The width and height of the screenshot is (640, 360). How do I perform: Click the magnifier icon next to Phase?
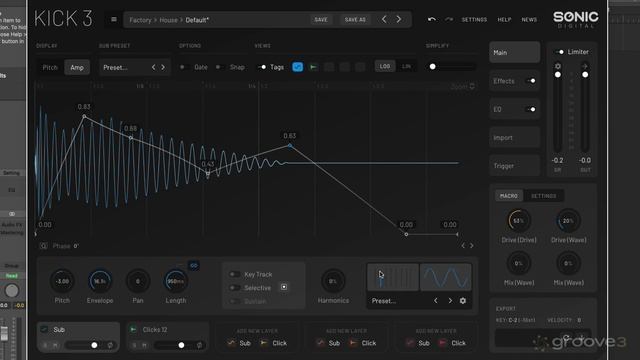coord(43,246)
